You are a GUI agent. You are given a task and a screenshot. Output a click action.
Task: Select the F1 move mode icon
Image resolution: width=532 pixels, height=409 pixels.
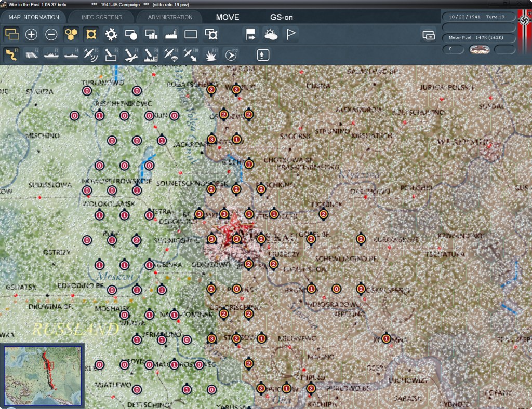click(11, 54)
